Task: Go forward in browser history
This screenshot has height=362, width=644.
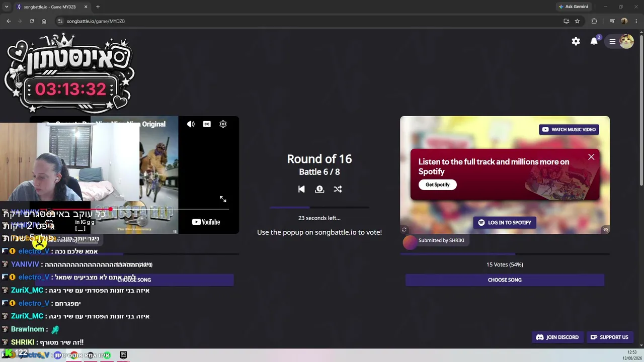Action: pyautogui.click(x=20, y=21)
